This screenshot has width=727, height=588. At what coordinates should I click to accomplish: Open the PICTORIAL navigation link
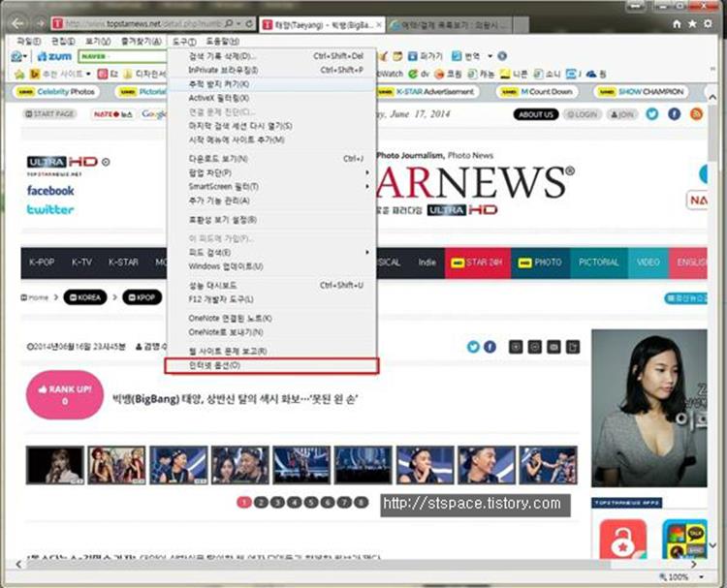point(599,263)
